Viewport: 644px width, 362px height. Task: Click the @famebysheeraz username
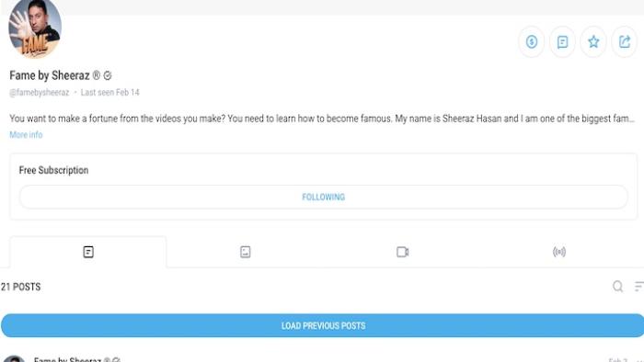click(x=40, y=92)
